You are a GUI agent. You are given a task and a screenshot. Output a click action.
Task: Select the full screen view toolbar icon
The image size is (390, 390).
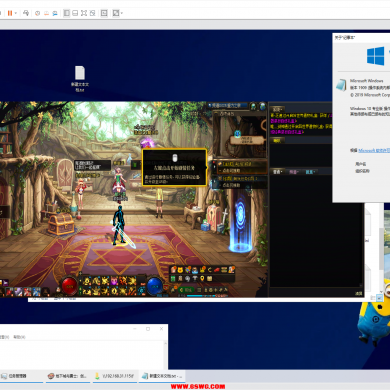84,13
